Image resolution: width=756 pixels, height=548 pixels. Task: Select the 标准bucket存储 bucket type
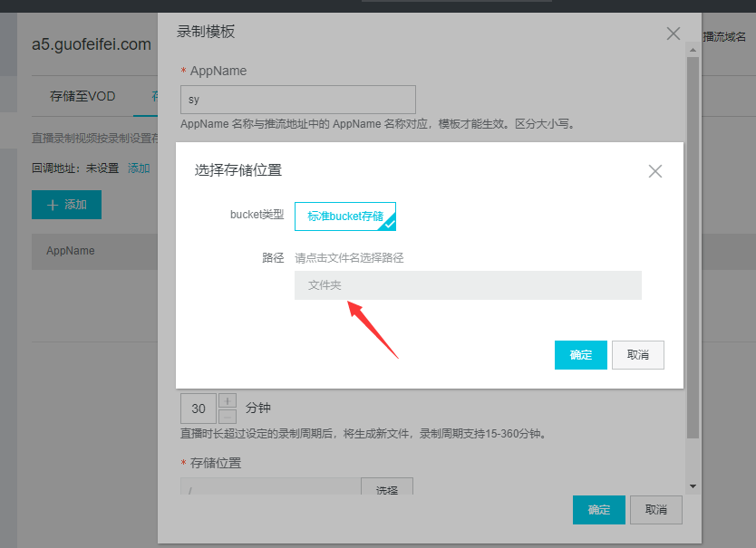[344, 216]
